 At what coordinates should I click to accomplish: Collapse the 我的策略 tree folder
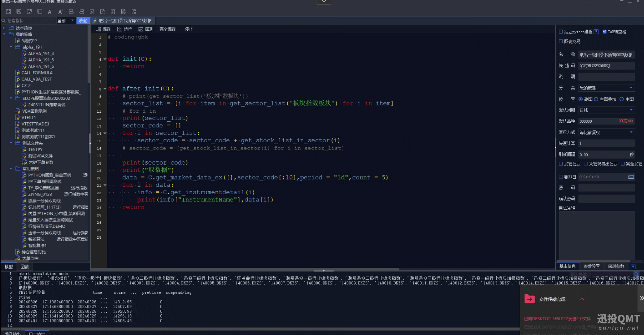(x=4, y=34)
